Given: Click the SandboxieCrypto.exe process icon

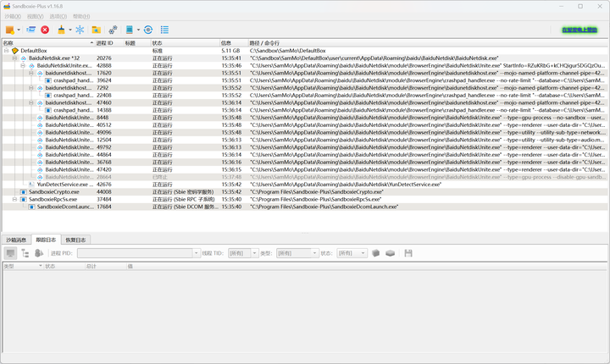Looking at the screenshot, I should pos(24,191).
